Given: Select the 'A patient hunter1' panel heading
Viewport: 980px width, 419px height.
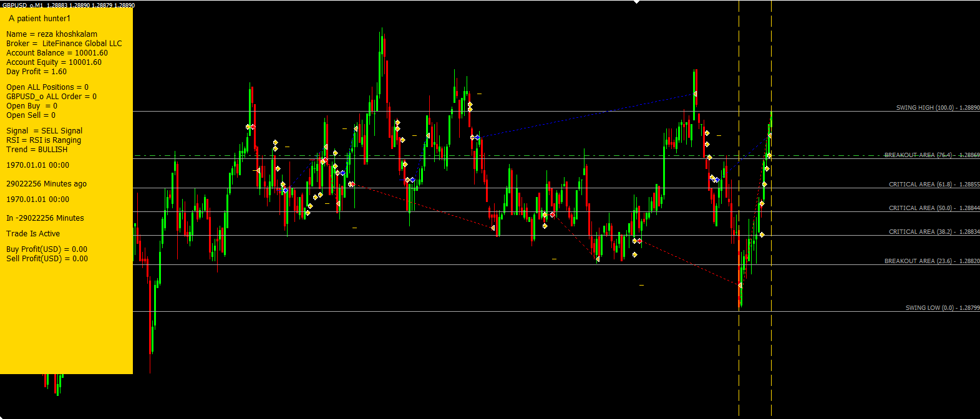Looking at the screenshot, I should (x=40, y=19).
